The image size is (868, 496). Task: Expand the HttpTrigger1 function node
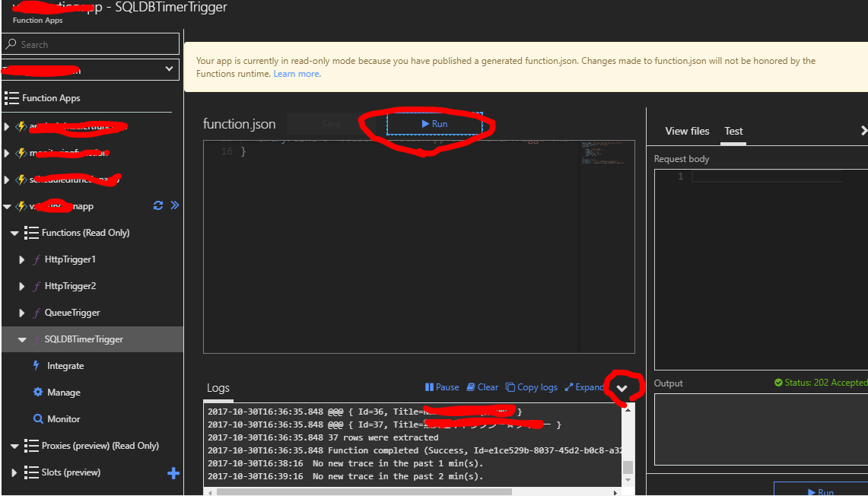tap(21, 259)
